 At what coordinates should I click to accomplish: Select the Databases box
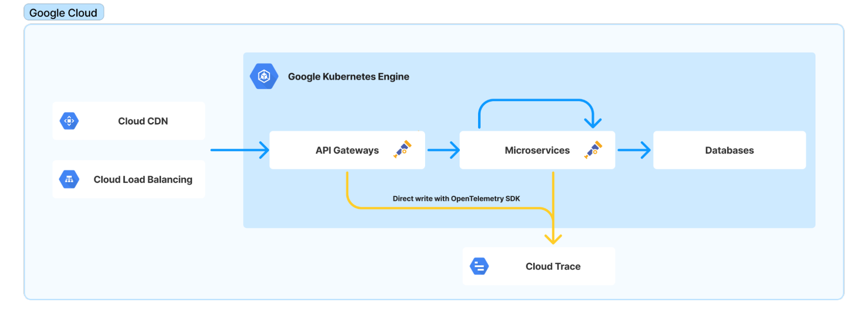(x=729, y=150)
